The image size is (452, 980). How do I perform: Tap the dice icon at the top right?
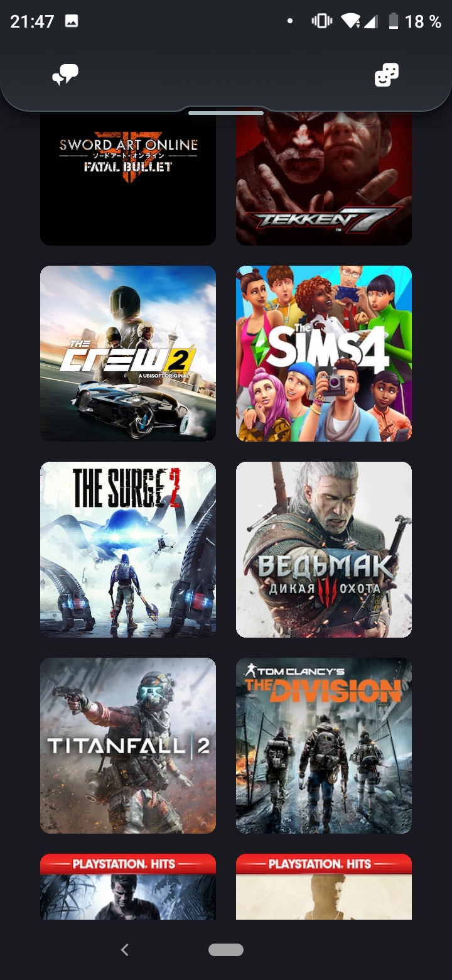click(x=387, y=75)
